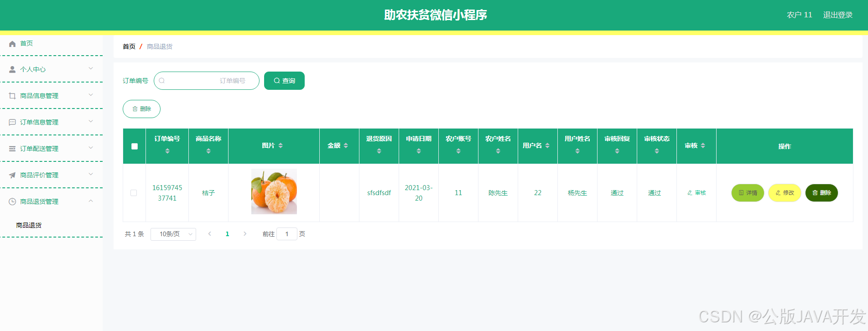Click the sfsdfsdf return reason cell
The image size is (868, 331).
379,193
